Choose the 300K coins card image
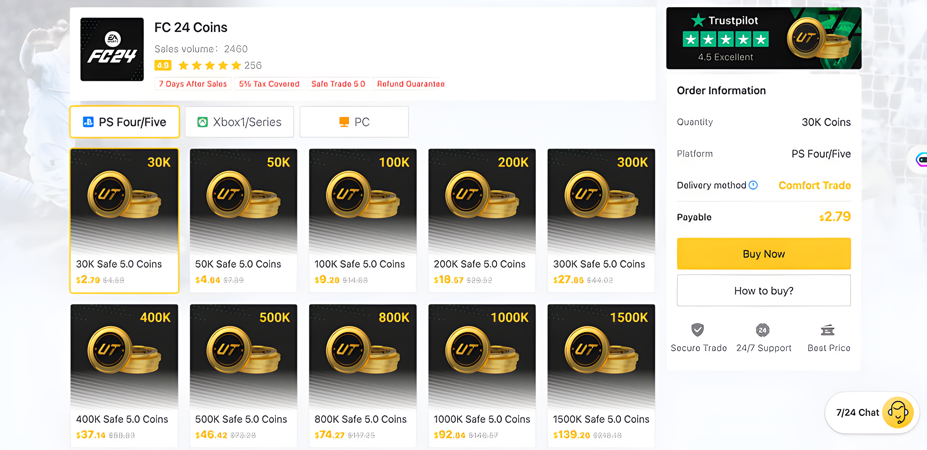 pyautogui.click(x=601, y=200)
